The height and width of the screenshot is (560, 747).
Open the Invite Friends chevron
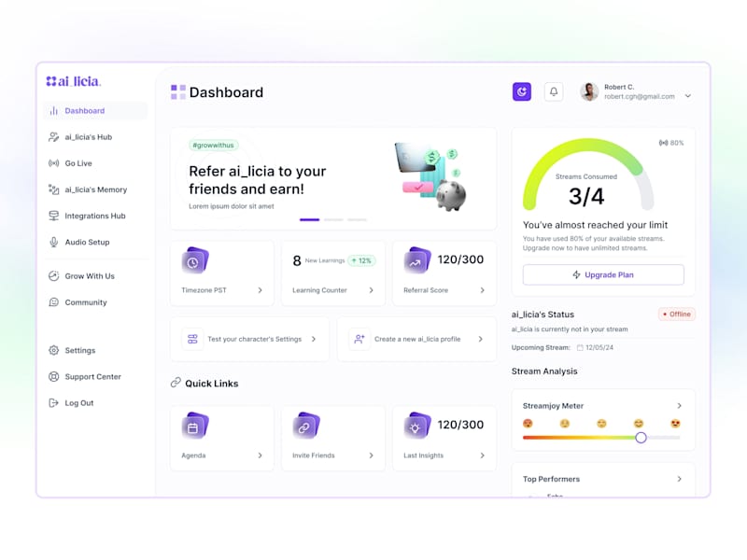371,455
